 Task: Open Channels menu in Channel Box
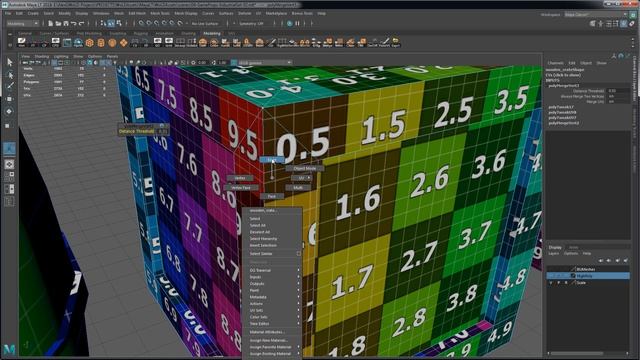tap(556, 63)
